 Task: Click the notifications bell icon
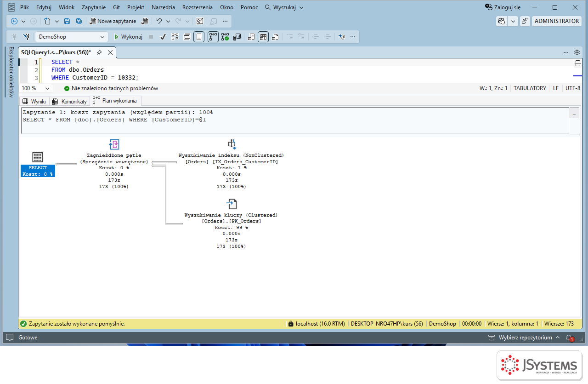click(x=570, y=338)
